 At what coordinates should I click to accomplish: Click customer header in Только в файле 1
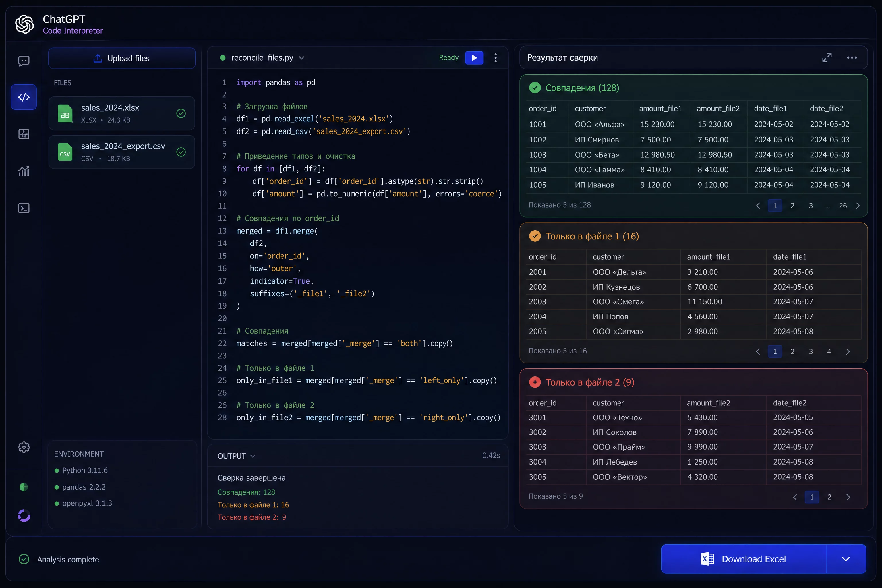[608, 257]
